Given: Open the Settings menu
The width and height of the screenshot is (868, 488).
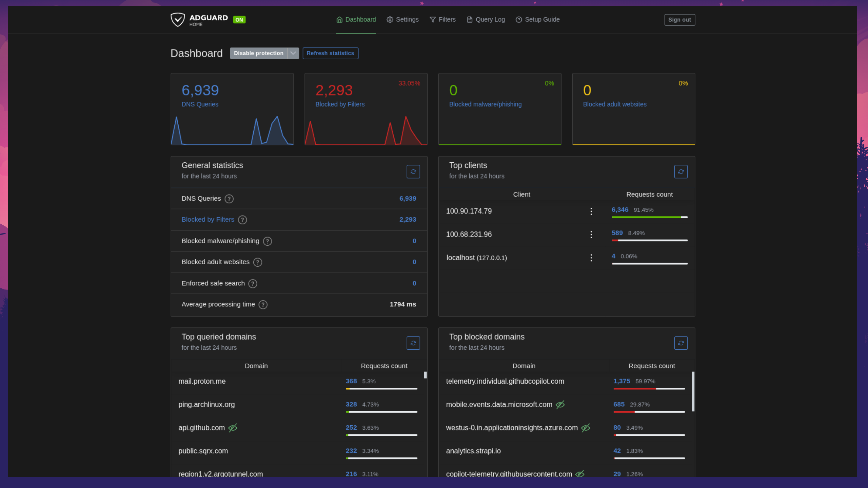Looking at the screenshot, I should pos(402,20).
